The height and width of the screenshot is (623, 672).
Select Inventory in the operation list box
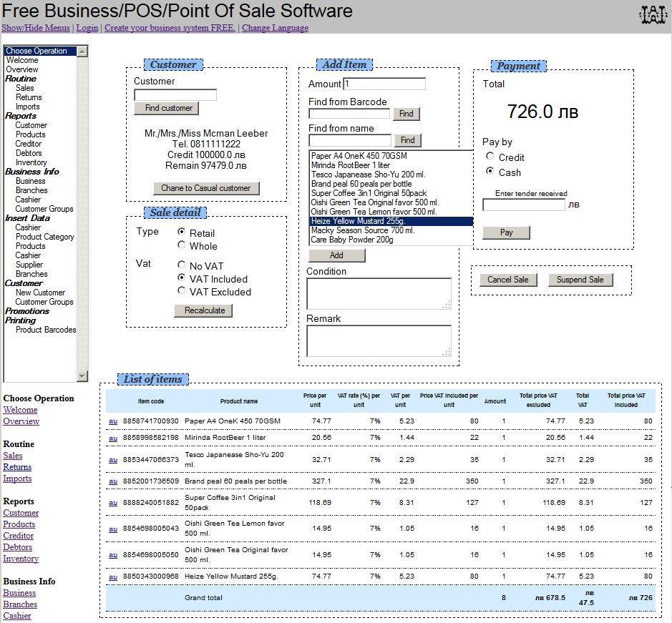pos(31,162)
